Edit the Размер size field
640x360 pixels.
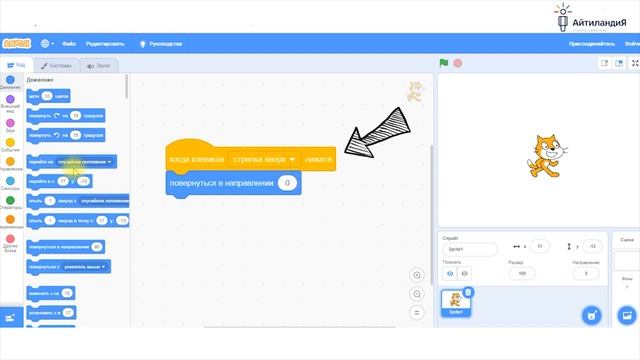click(522, 273)
